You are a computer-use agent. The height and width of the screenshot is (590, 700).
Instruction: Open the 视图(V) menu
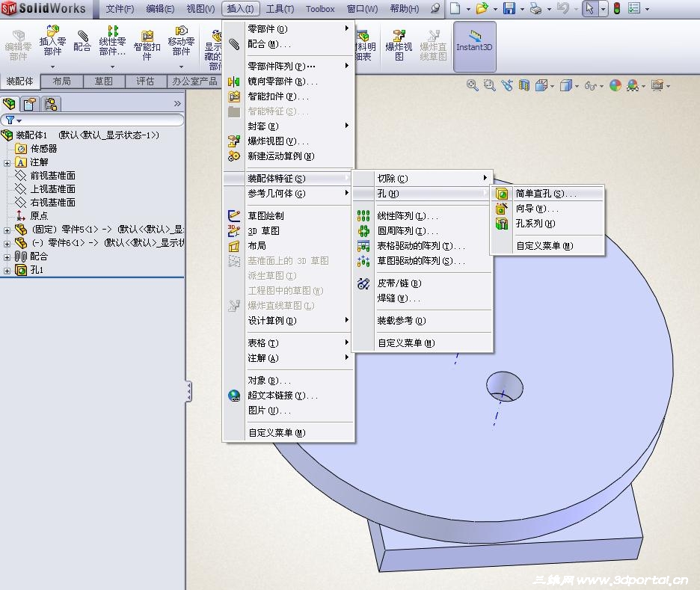(x=200, y=9)
